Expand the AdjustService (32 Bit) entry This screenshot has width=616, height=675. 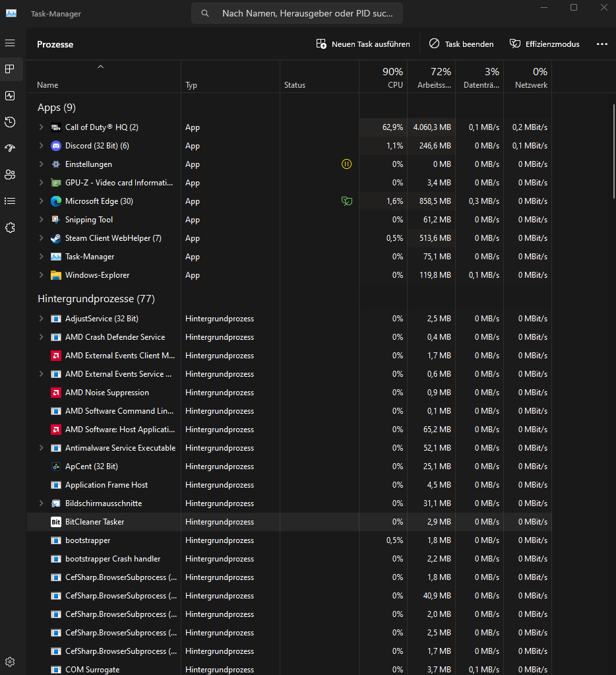pyautogui.click(x=42, y=319)
